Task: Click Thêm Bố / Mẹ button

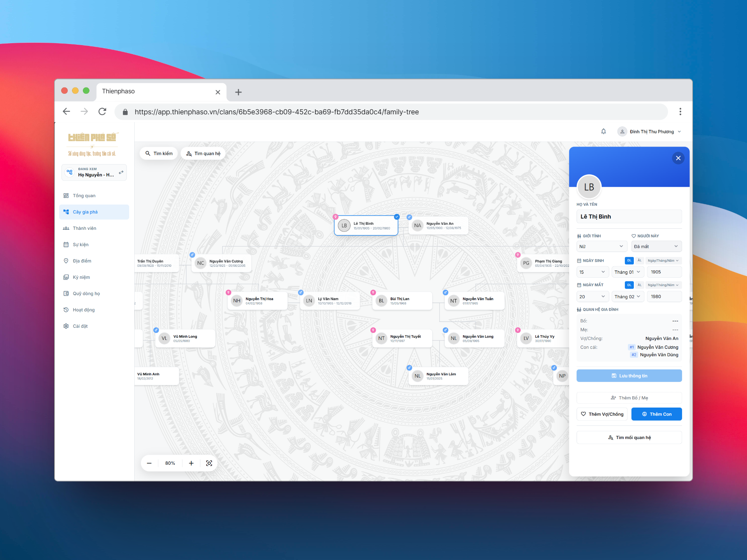Action: coord(629,398)
